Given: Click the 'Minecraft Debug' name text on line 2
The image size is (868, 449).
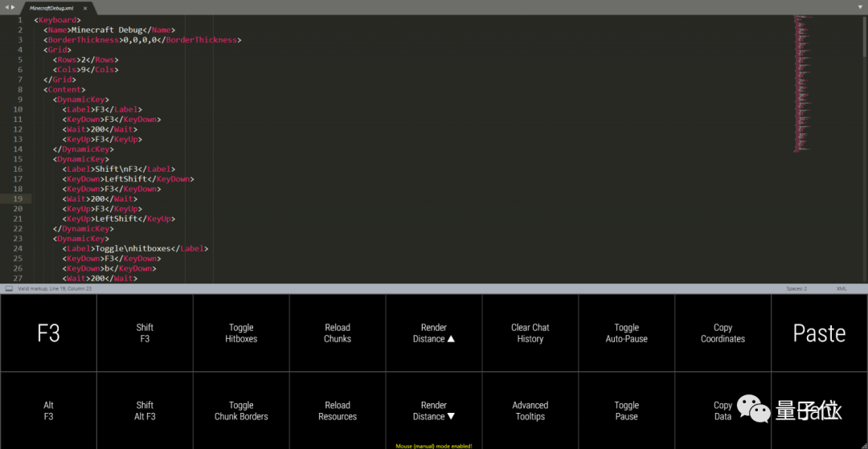Looking at the screenshot, I should (106, 30).
